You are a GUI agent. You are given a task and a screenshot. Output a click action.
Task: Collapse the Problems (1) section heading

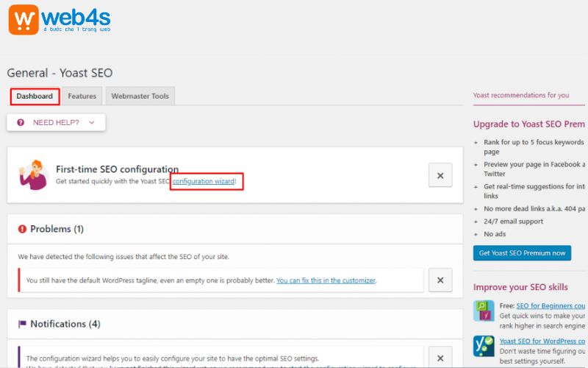pos(57,230)
